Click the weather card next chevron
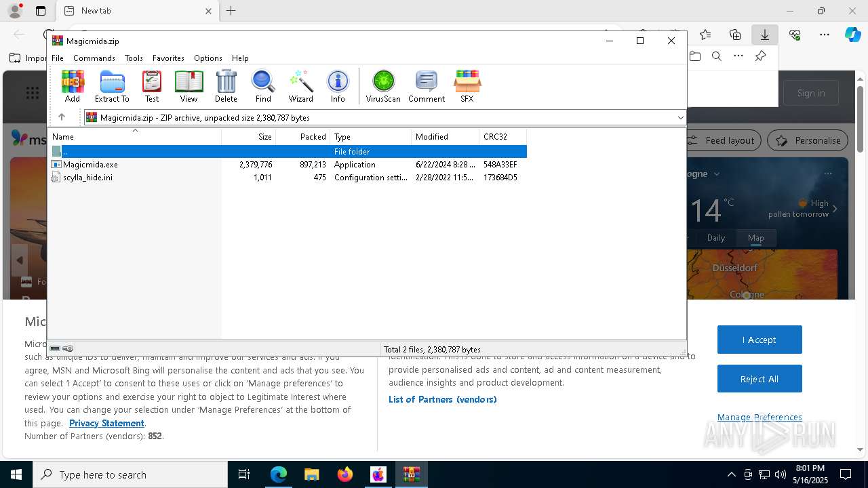Viewport: 868px width, 488px height. tap(835, 209)
